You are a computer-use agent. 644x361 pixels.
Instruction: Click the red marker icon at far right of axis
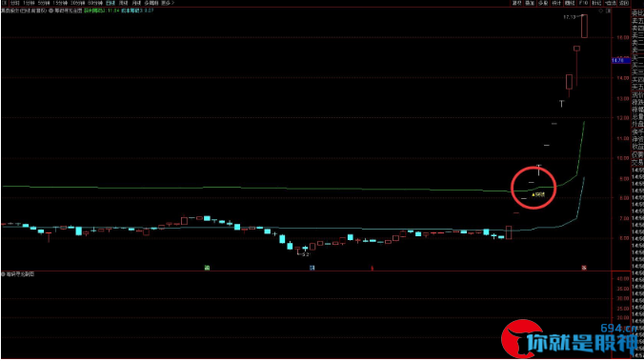pyautogui.click(x=584, y=268)
